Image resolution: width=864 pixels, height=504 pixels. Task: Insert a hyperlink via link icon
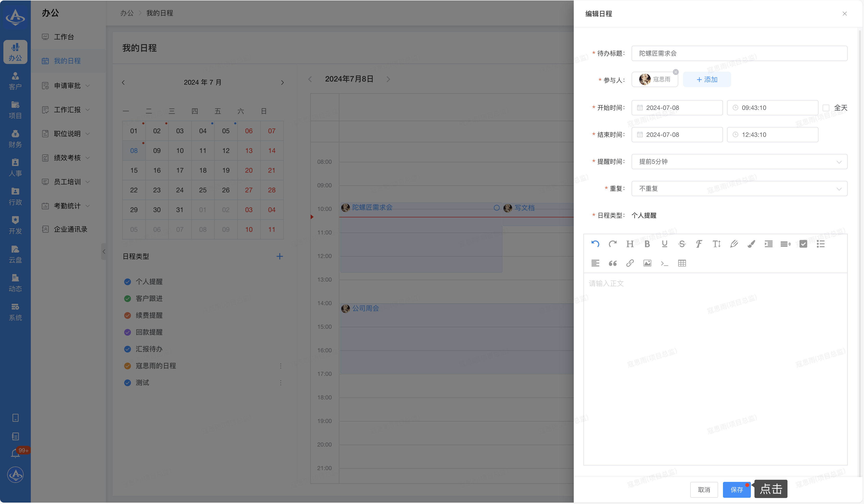click(630, 263)
